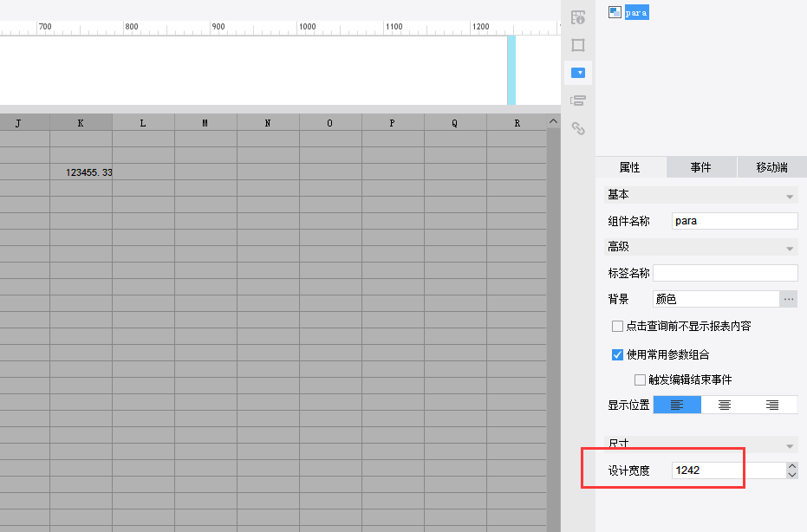Collapse the 尺寸 section
Image resolution: width=807 pixels, height=532 pixels.
[700, 444]
